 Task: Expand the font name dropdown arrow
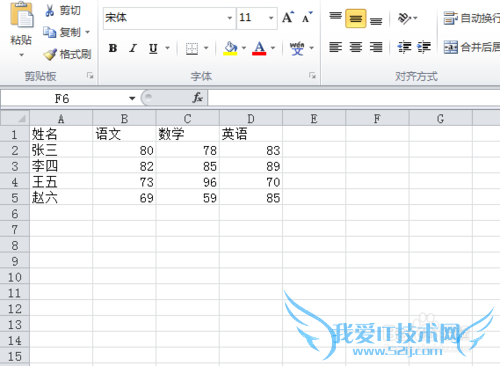coord(230,18)
